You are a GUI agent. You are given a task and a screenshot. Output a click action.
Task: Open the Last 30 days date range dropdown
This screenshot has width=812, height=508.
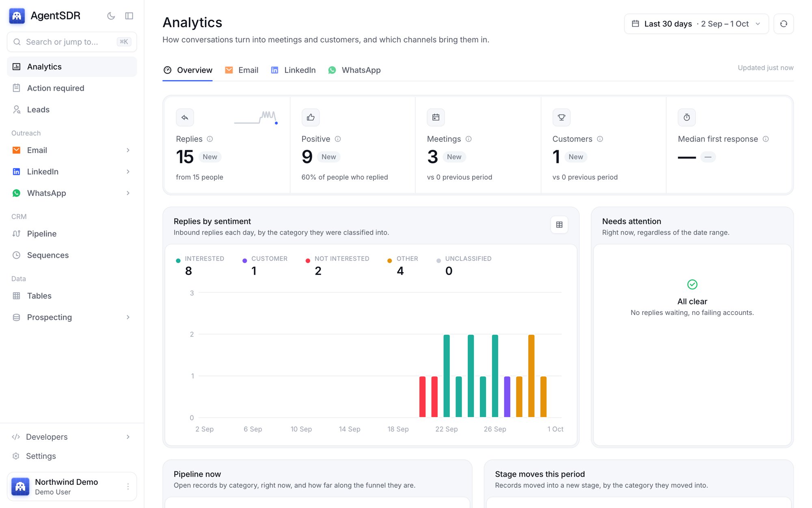point(696,24)
